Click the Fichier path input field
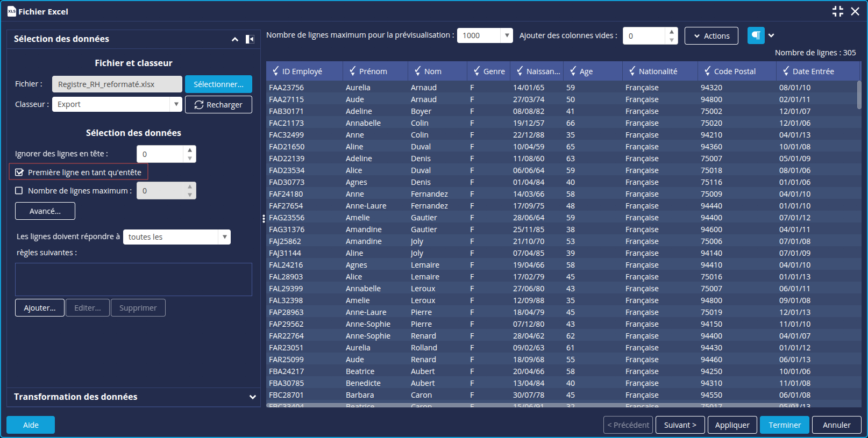This screenshot has width=868, height=438. (x=117, y=84)
